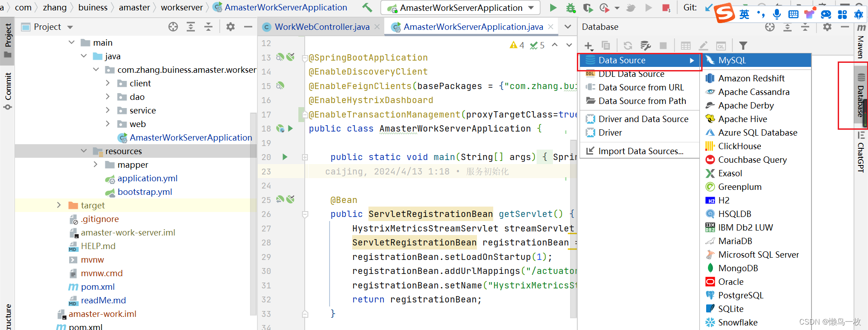
Task: Refresh the database panel
Action: [x=627, y=46]
